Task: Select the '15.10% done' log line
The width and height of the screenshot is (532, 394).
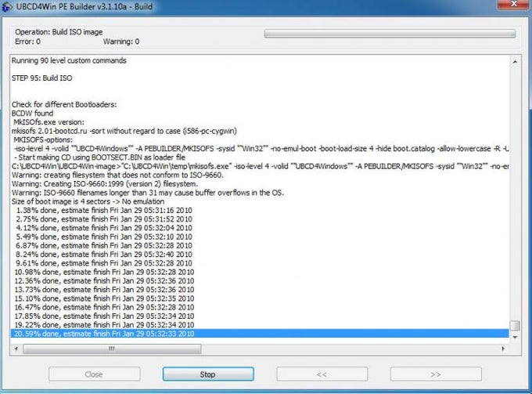Action: click(260, 298)
